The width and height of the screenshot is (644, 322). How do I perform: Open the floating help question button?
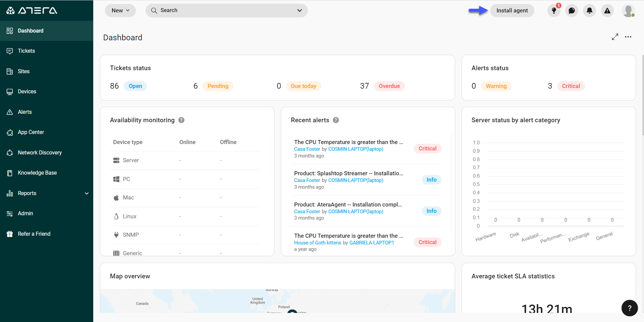[629, 308]
